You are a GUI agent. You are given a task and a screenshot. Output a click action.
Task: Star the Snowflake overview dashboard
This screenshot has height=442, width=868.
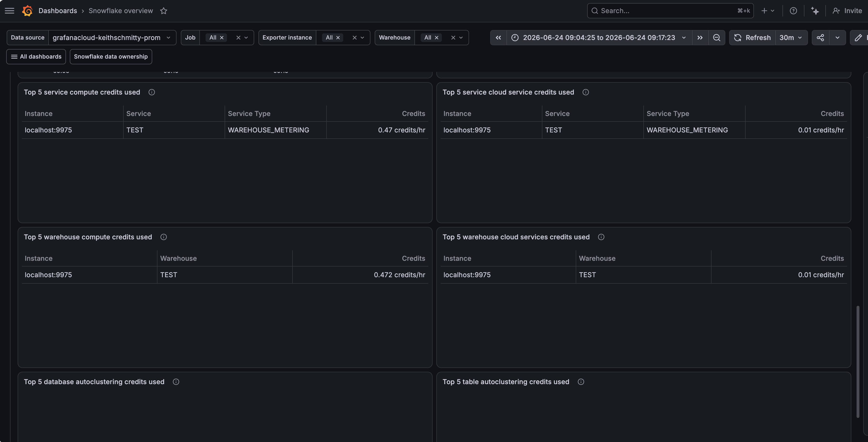(x=164, y=11)
